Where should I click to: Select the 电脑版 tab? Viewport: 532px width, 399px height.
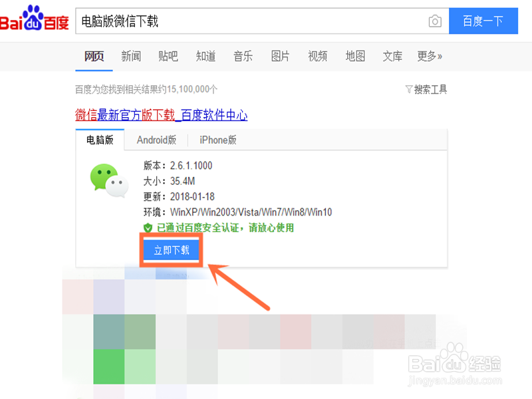point(100,140)
